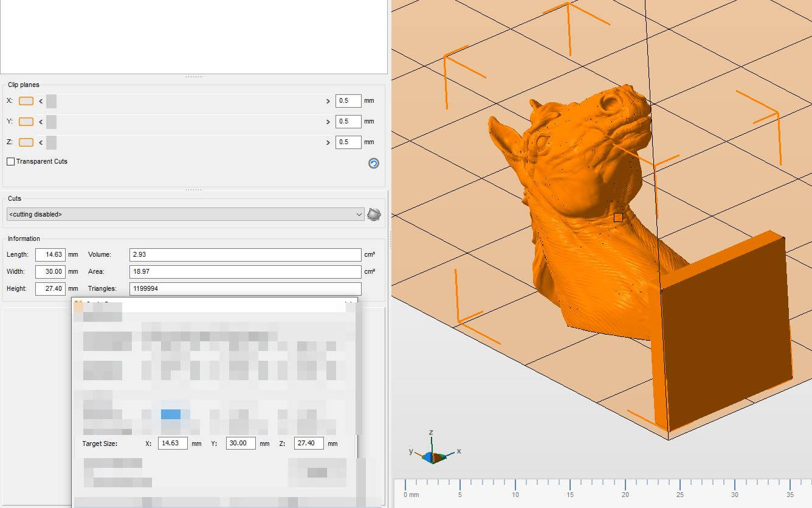Click the Target Size X field

(172, 444)
